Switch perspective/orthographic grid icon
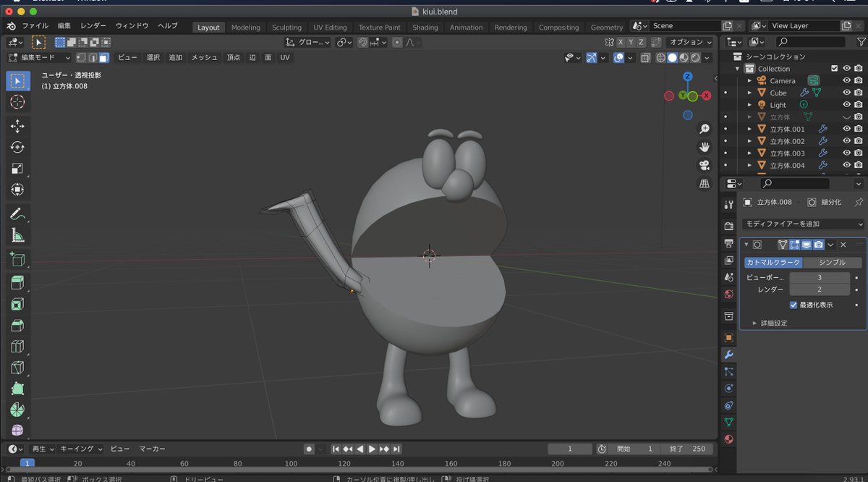This screenshot has width=868, height=482. tap(704, 184)
